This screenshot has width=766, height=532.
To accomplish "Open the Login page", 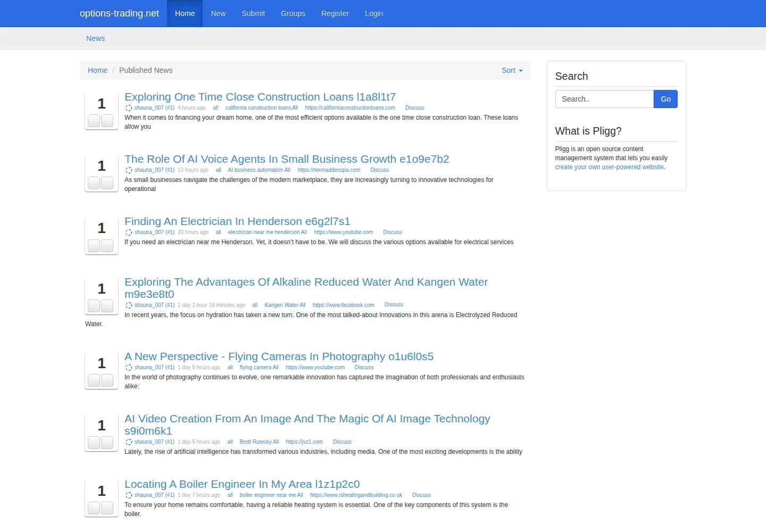I will pos(374,13).
